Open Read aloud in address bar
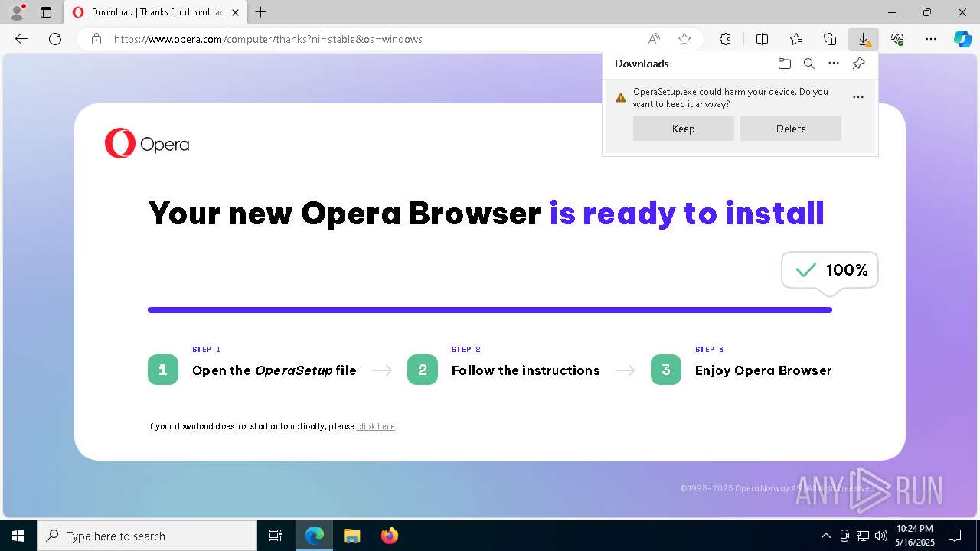 tap(654, 39)
